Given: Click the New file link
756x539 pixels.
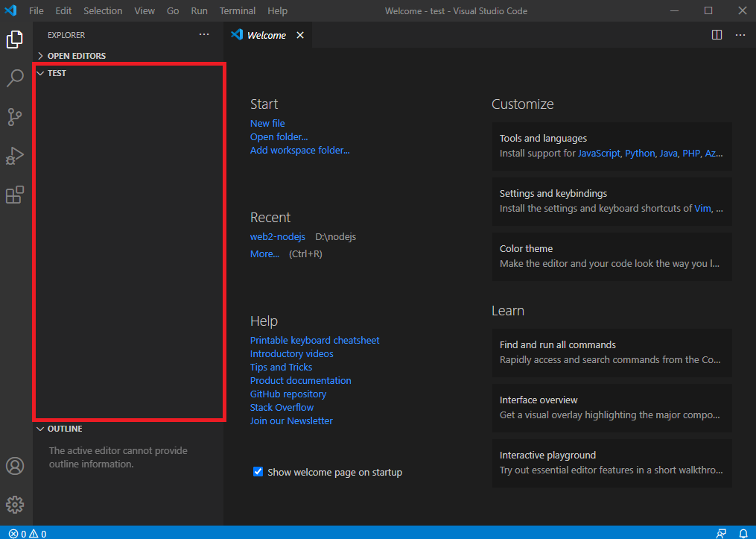Looking at the screenshot, I should [267, 123].
